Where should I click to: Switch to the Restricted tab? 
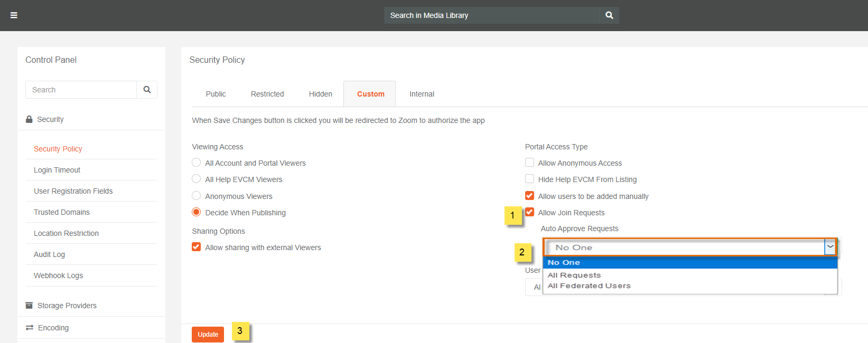pyautogui.click(x=267, y=94)
